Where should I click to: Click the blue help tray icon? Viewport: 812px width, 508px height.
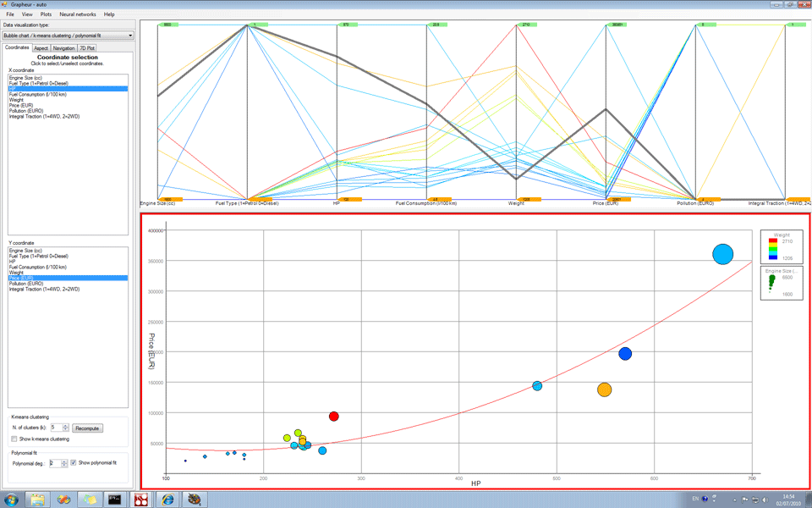[705, 499]
